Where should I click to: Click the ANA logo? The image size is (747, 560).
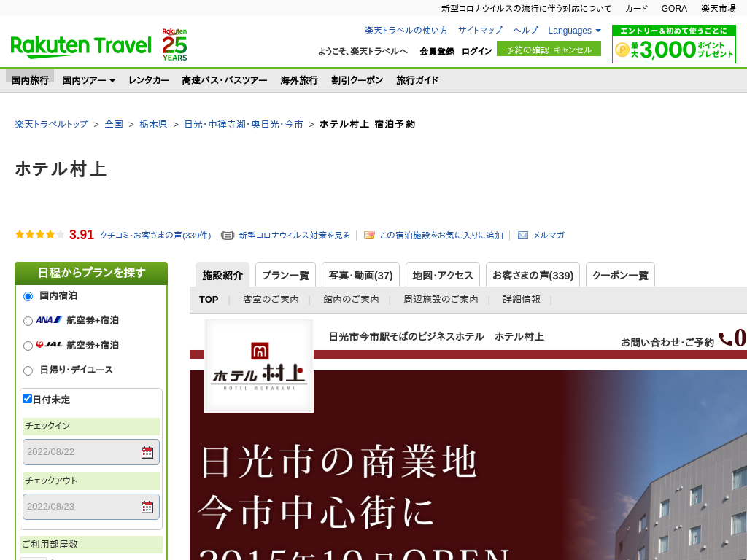pyautogui.click(x=49, y=319)
